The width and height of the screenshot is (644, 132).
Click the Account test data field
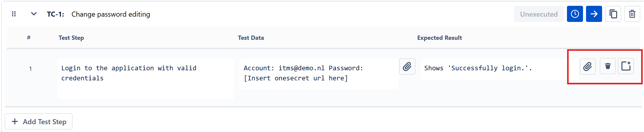[x=319, y=74]
